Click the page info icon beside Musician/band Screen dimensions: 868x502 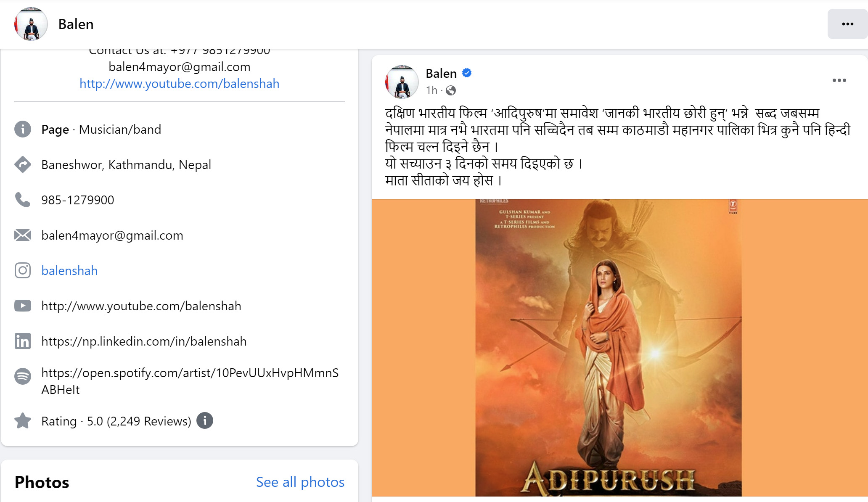pyautogui.click(x=23, y=129)
